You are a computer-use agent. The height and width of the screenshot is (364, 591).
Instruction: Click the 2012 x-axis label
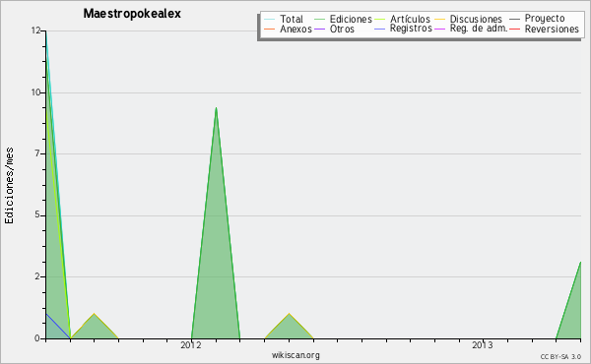191,345
